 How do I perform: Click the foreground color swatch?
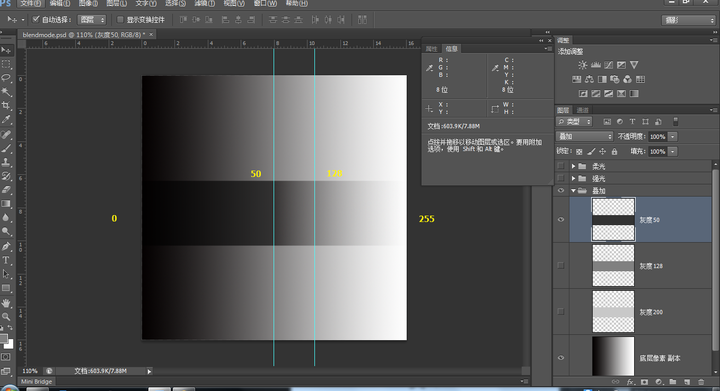click(4, 338)
